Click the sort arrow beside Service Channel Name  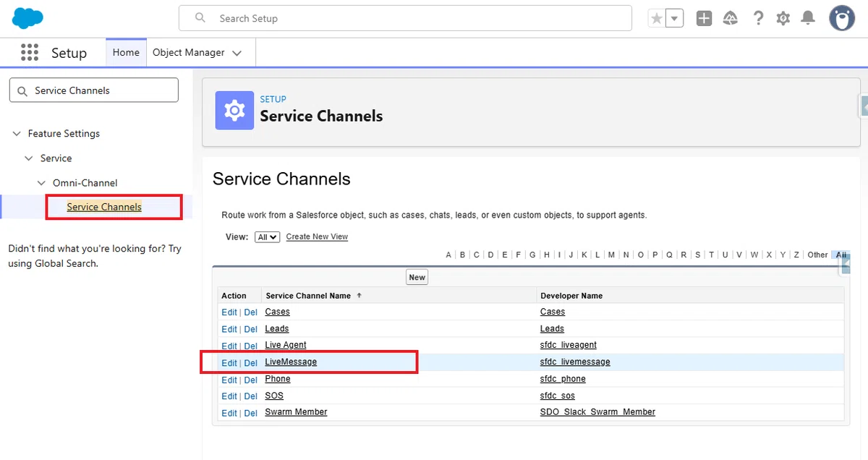tap(359, 296)
